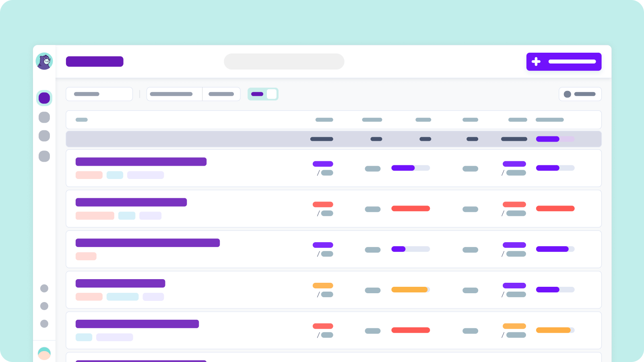
Task: Open the title of the row with an orange middle bar
Action: point(120,284)
